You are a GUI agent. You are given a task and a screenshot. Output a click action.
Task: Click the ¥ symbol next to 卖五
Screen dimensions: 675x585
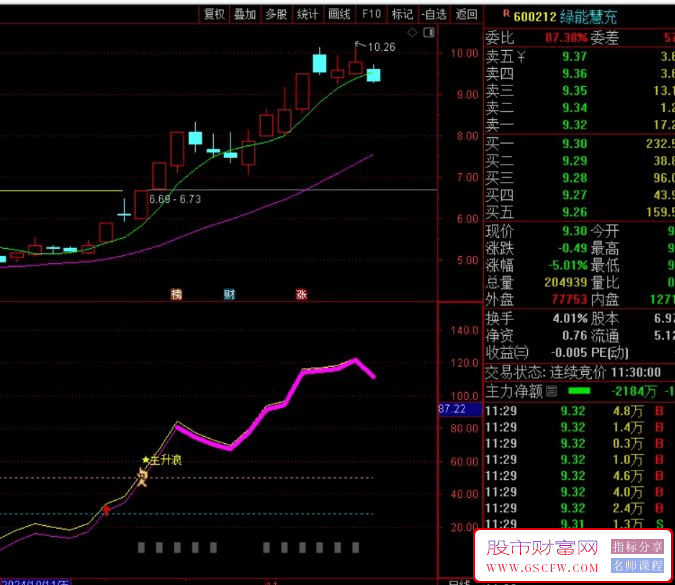click(521, 56)
